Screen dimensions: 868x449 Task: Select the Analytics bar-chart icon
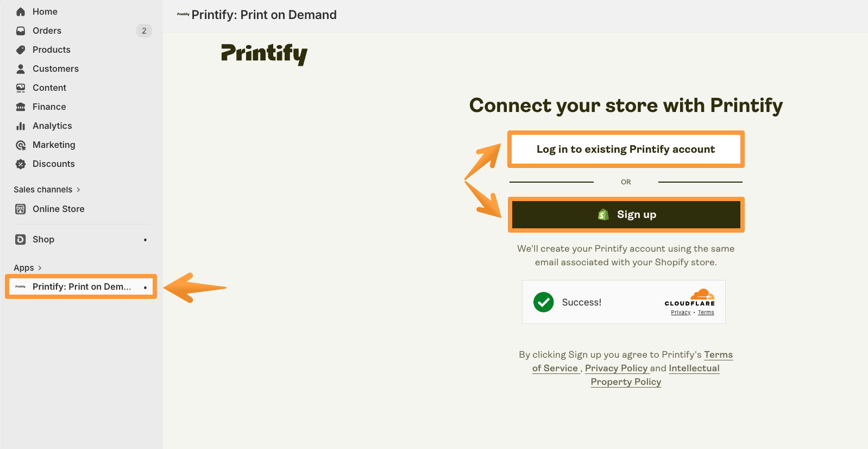(20, 126)
